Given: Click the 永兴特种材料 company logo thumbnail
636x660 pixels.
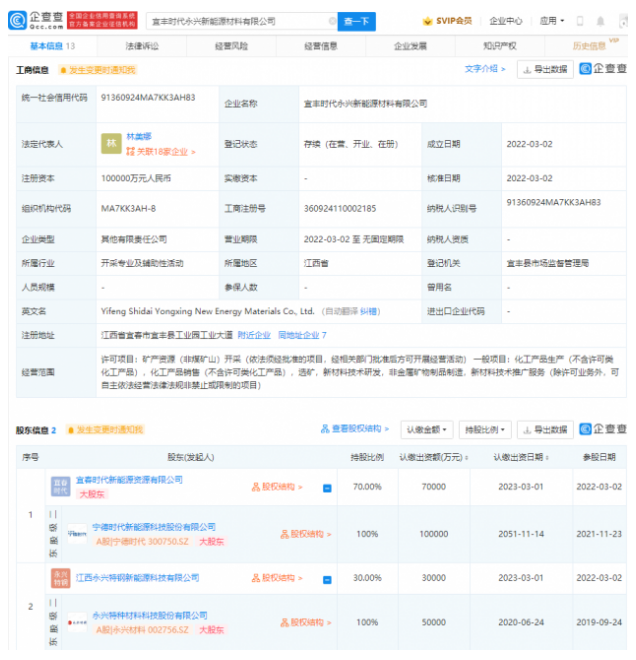Looking at the screenshot, I should click(77, 623).
